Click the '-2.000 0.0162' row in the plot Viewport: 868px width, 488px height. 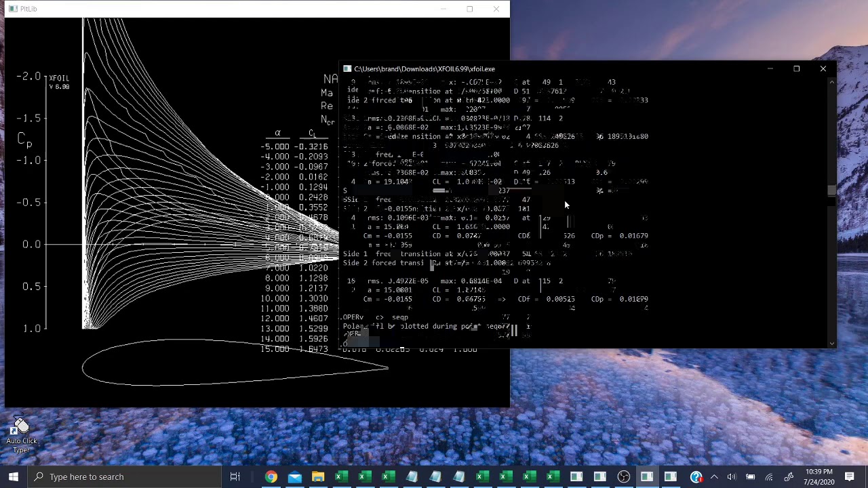click(x=294, y=177)
